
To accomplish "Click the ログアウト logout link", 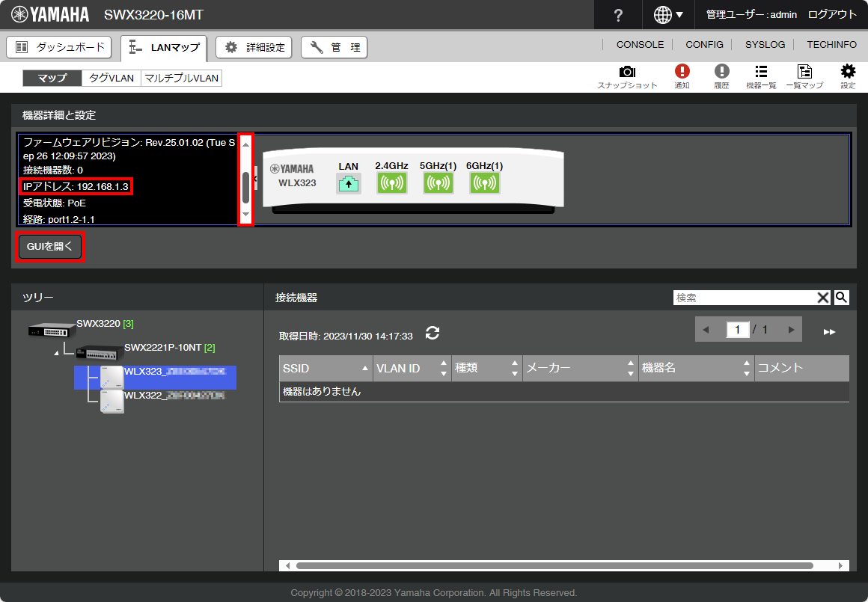I will tap(832, 15).
